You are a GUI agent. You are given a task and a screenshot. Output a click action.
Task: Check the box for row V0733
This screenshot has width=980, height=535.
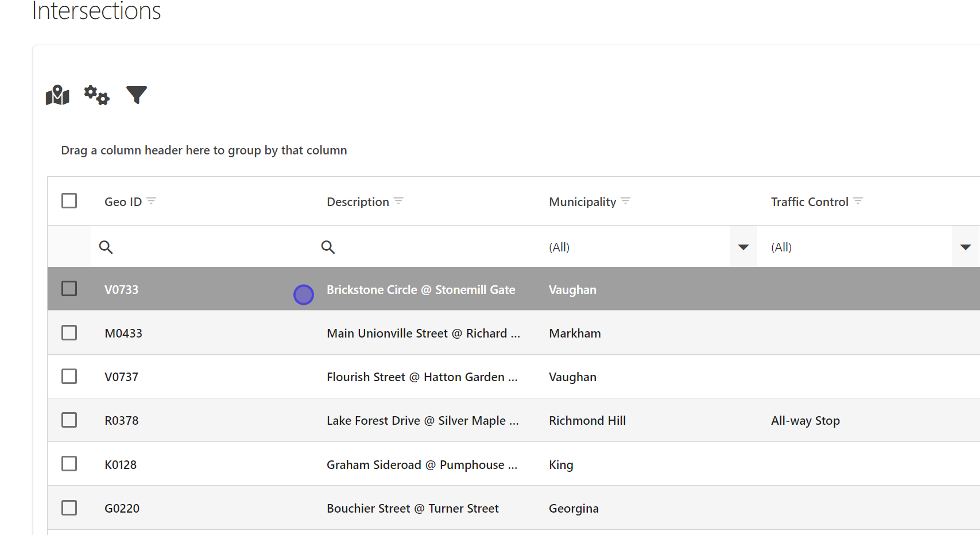[x=69, y=289]
